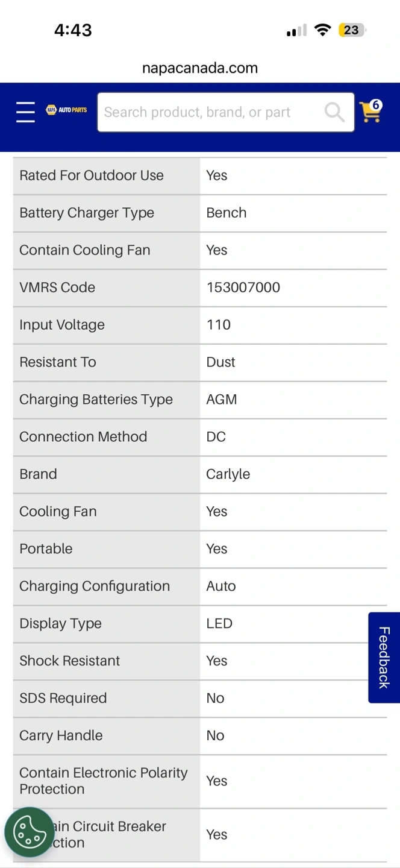Open the shopping cart with 6 items

point(370,113)
